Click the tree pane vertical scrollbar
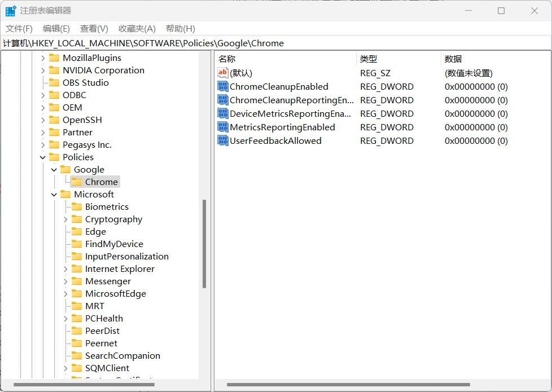 point(204,244)
